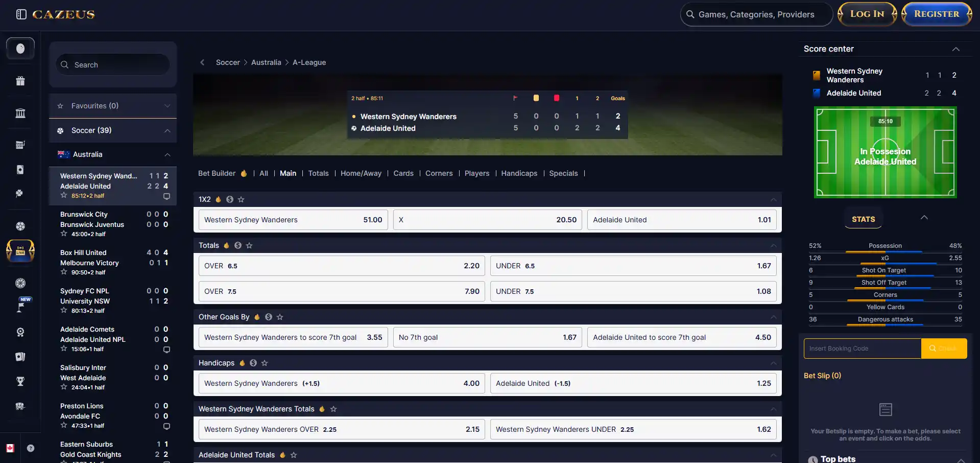This screenshot has height=463, width=980.
Task: Collapse the Score center panel
Action: 956,49
